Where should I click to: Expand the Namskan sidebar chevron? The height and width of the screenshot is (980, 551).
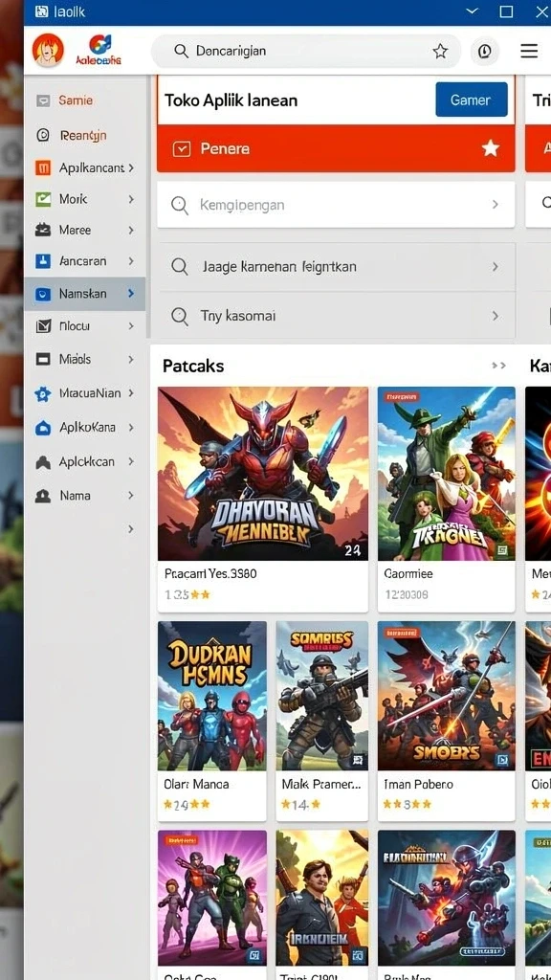[131, 293]
